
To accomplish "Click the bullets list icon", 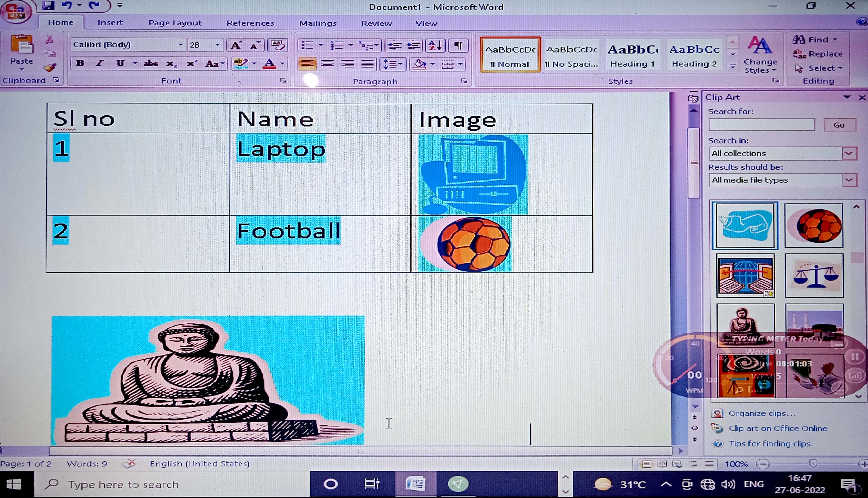I will (307, 45).
